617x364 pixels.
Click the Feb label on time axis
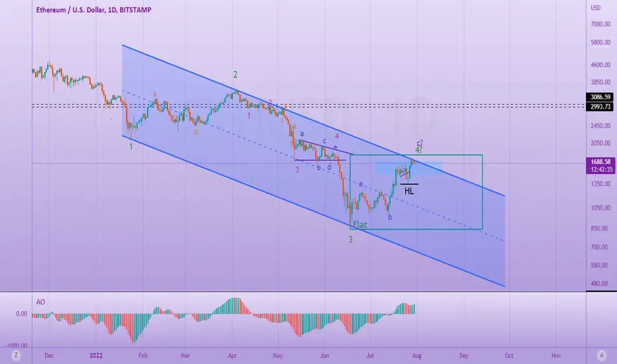(143, 355)
